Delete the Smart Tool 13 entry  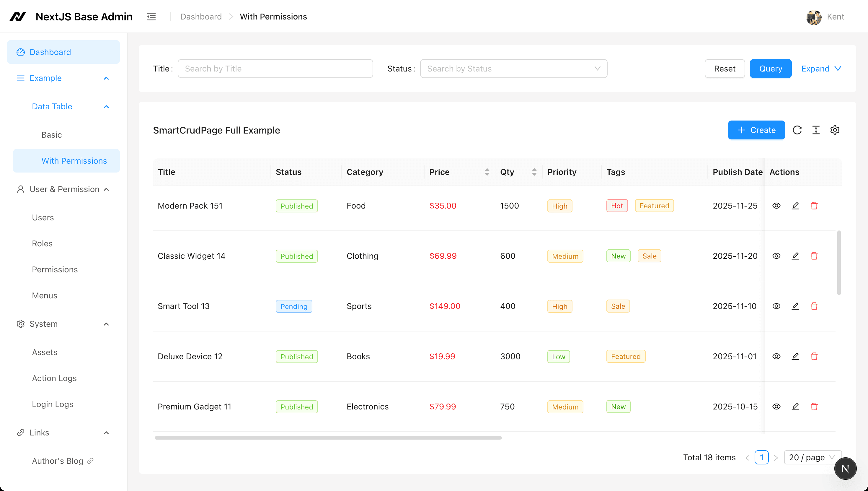(815, 306)
